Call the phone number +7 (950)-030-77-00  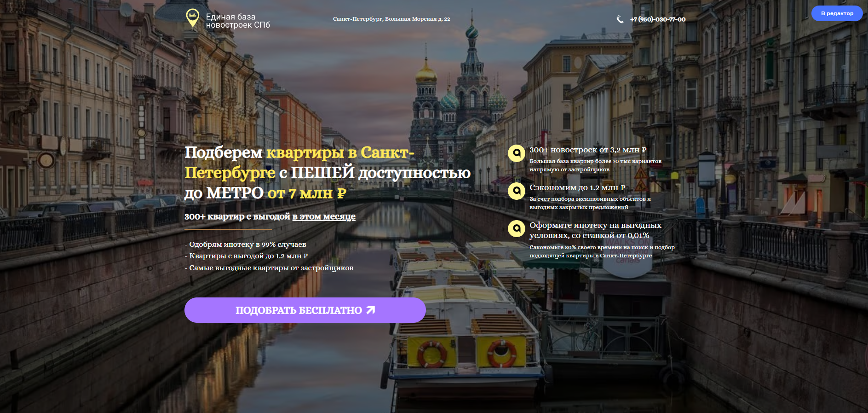click(657, 19)
